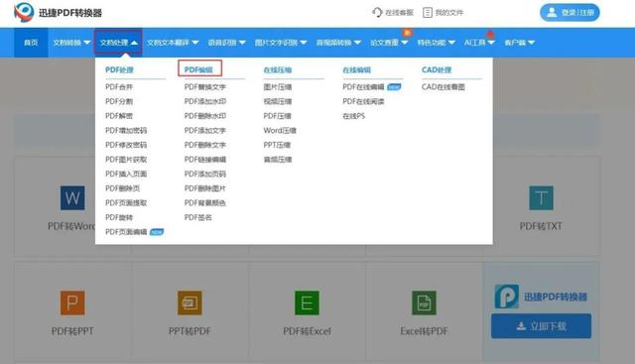
Task: Select the PDF处理 category heading
Action: click(119, 69)
